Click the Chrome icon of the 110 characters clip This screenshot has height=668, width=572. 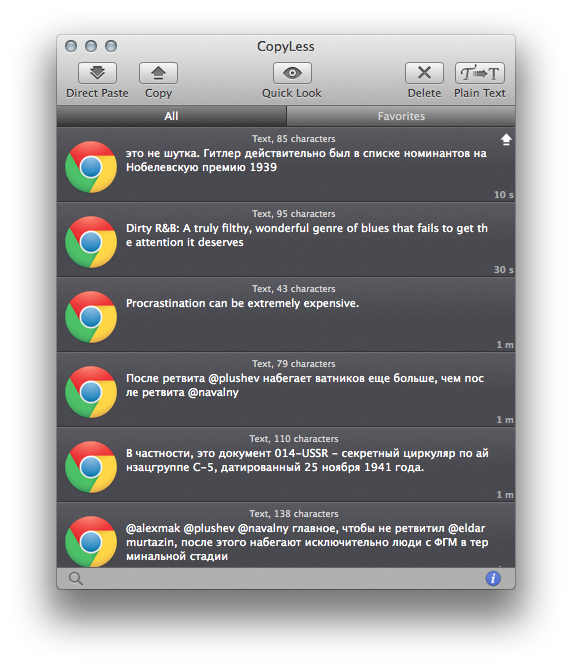coord(91,467)
